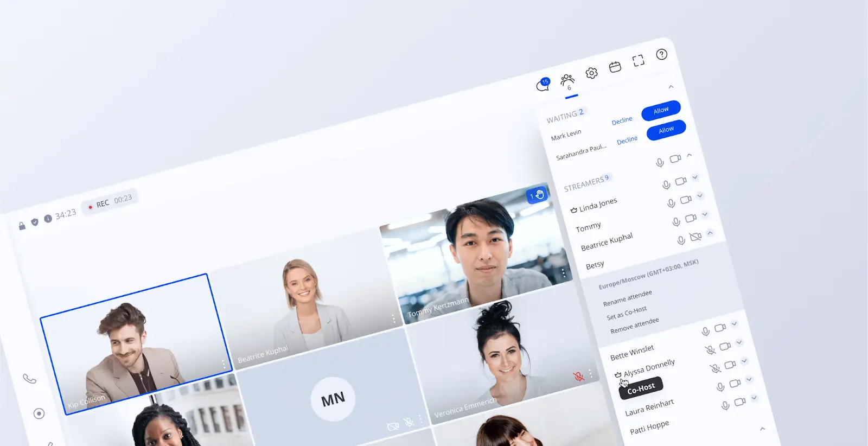Expand Linda Jones's options chevron

(695, 177)
